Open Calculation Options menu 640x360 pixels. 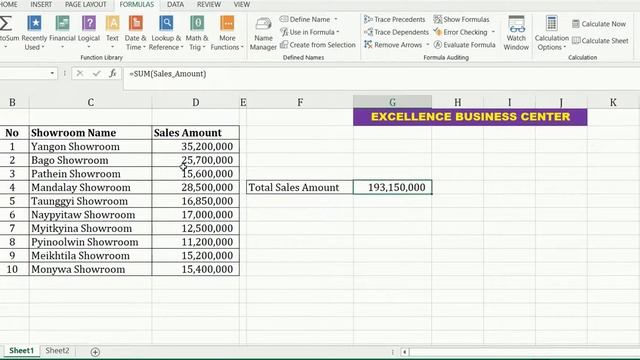tap(551, 33)
